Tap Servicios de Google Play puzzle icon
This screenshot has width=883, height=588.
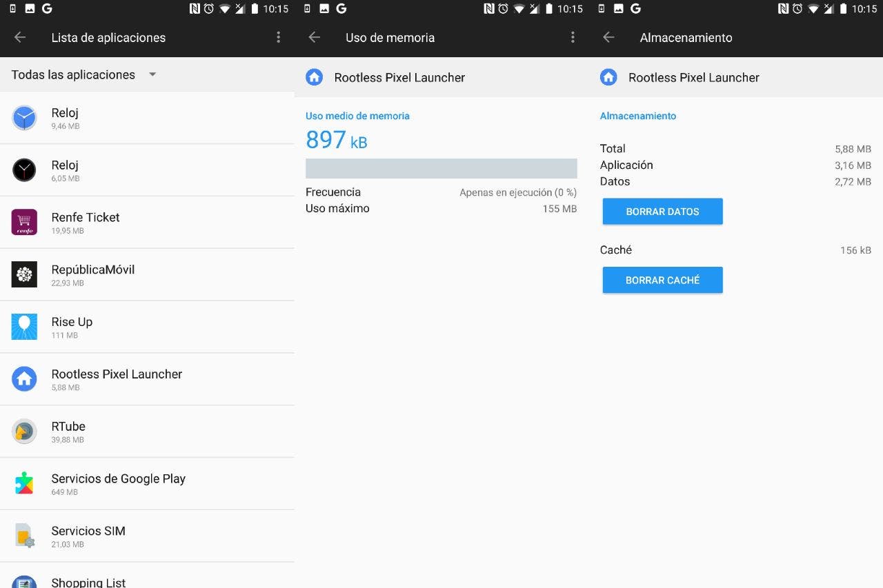pos(24,484)
